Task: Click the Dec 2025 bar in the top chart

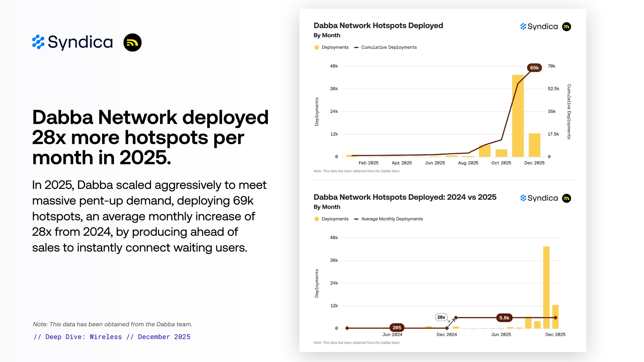Action: click(x=534, y=145)
